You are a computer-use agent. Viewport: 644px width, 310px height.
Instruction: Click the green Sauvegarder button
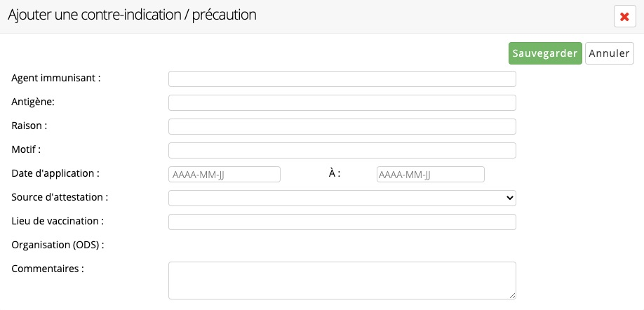(x=545, y=53)
